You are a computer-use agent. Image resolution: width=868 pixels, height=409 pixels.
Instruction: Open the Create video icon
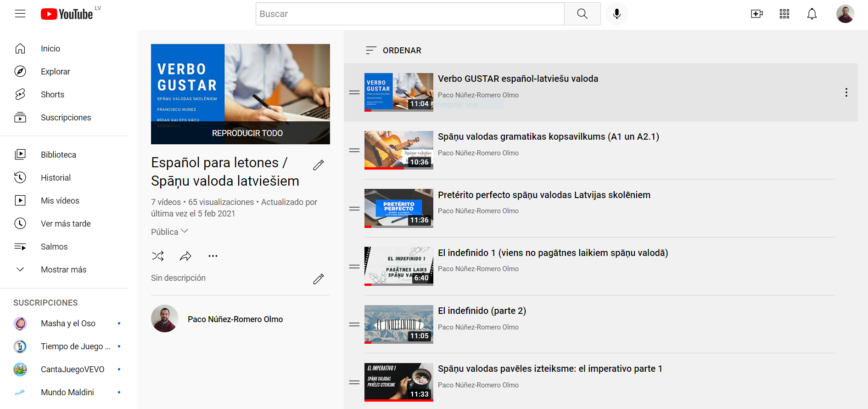[757, 14]
